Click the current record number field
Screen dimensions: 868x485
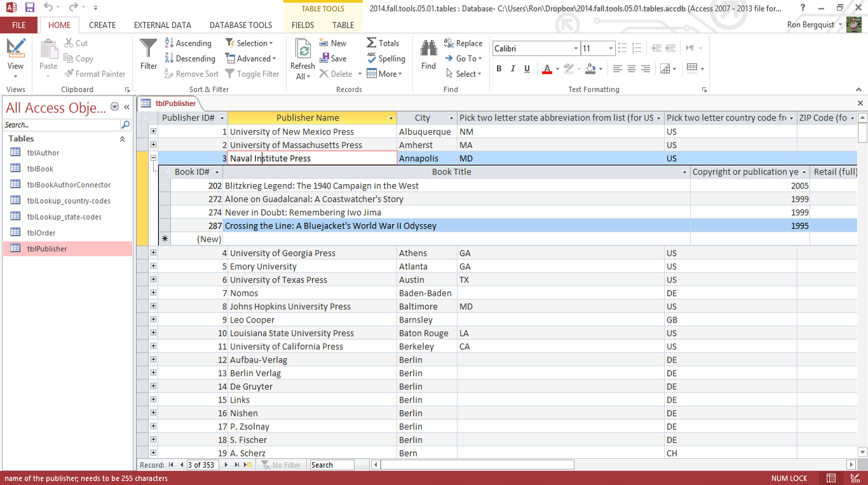coord(202,465)
